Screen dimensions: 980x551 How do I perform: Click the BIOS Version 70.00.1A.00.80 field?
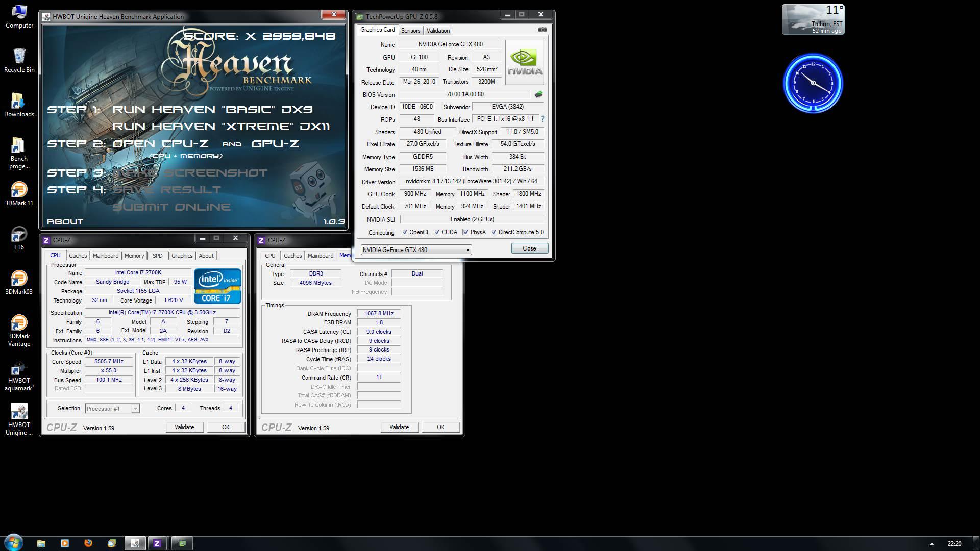click(x=465, y=94)
